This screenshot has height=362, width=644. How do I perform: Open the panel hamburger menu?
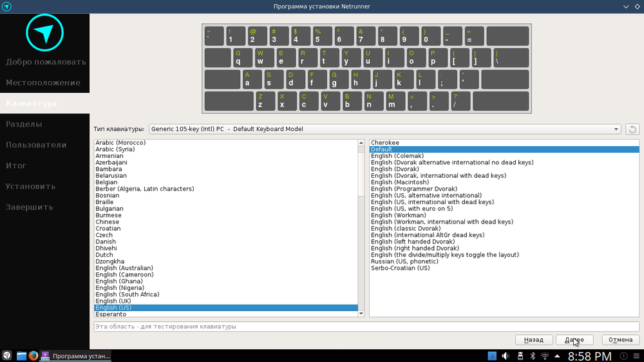click(636, 356)
